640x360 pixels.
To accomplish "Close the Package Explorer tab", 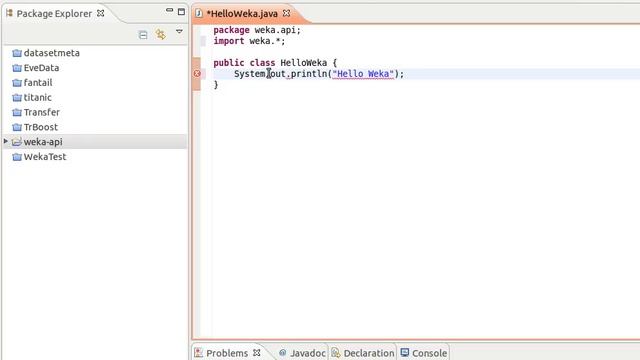I will coord(100,13).
